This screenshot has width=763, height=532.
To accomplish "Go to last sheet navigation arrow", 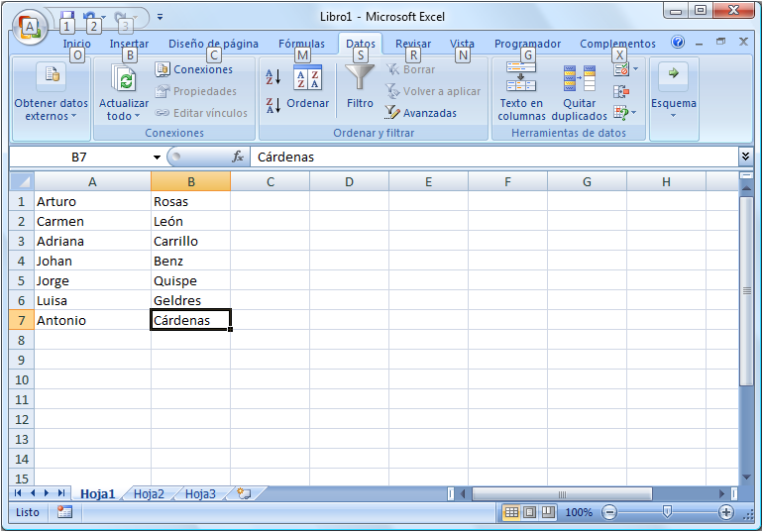I will (x=61, y=493).
